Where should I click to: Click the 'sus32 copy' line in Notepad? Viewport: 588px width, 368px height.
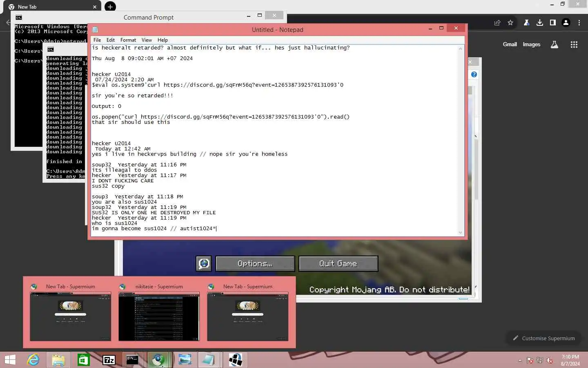click(108, 186)
